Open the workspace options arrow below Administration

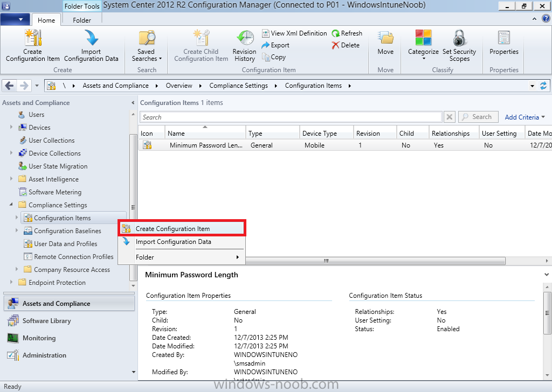click(134, 372)
